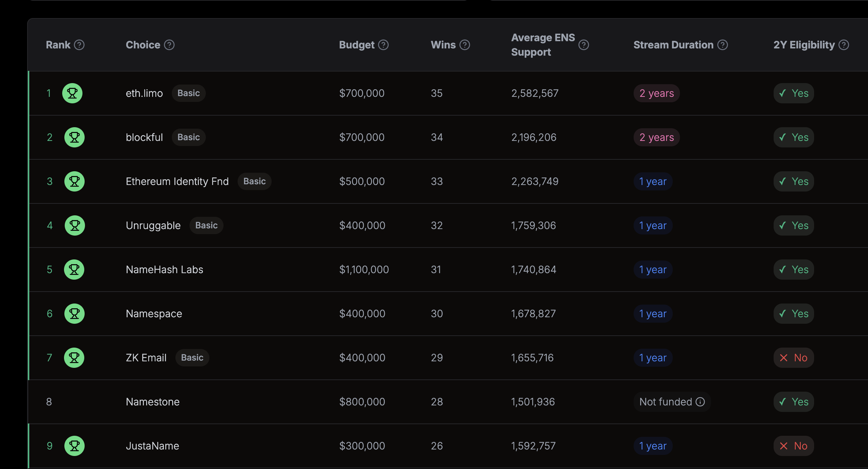The width and height of the screenshot is (868, 469).
Task: Click rank number 8 for Namestone
Action: tap(49, 402)
